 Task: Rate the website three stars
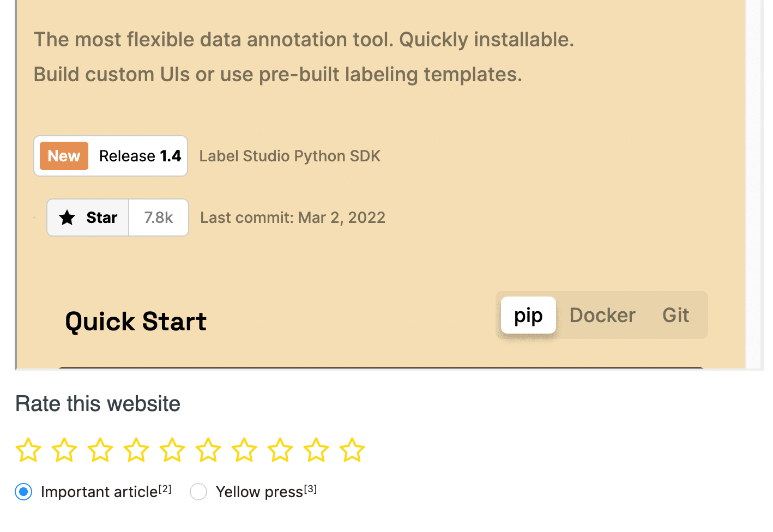point(100,450)
